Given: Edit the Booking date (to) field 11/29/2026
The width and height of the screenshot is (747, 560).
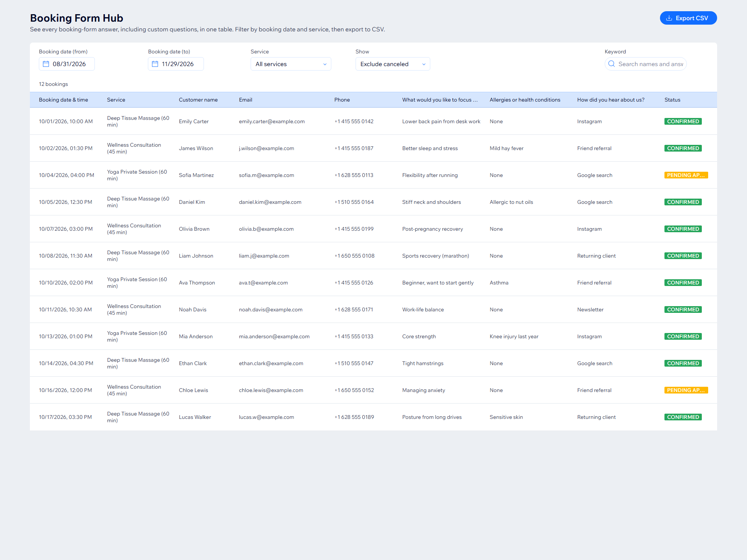Looking at the screenshot, I should (176, 64).
